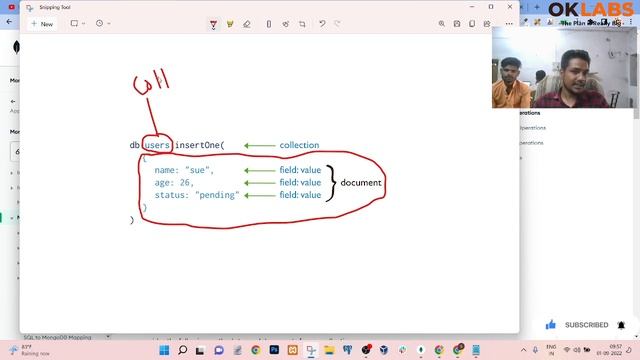The height and width of the screenshot is (360, 640).
Task: Select the eraser tool
Action: point(247,24)
